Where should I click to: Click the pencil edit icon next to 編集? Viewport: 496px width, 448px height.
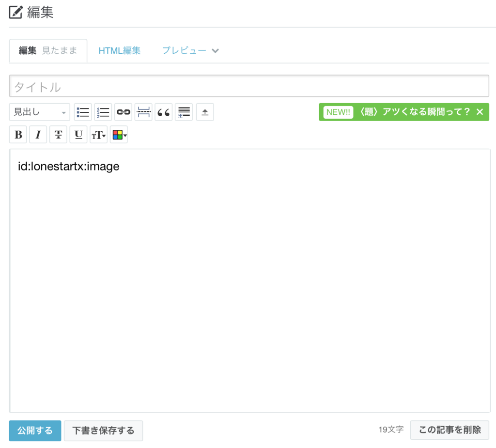(x=16, y=12)
